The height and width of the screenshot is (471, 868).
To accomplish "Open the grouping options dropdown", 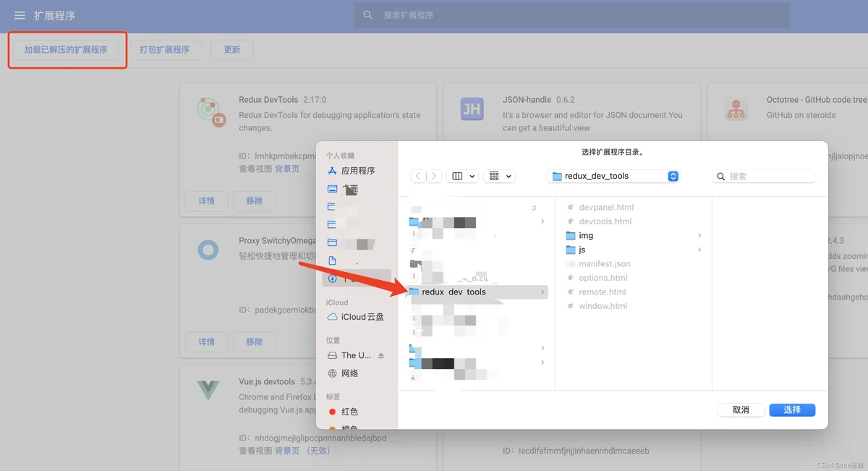I will point(499,176).
